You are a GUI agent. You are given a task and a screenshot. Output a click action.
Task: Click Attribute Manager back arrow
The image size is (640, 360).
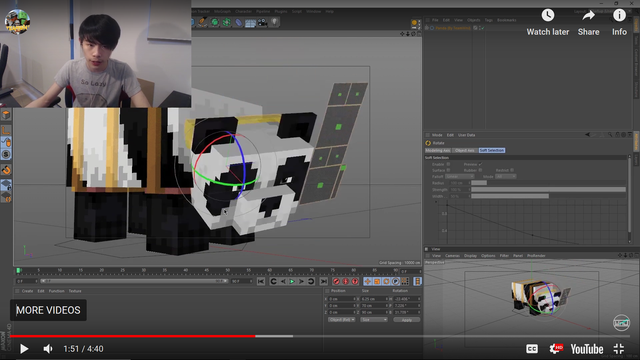coord(588,135)
